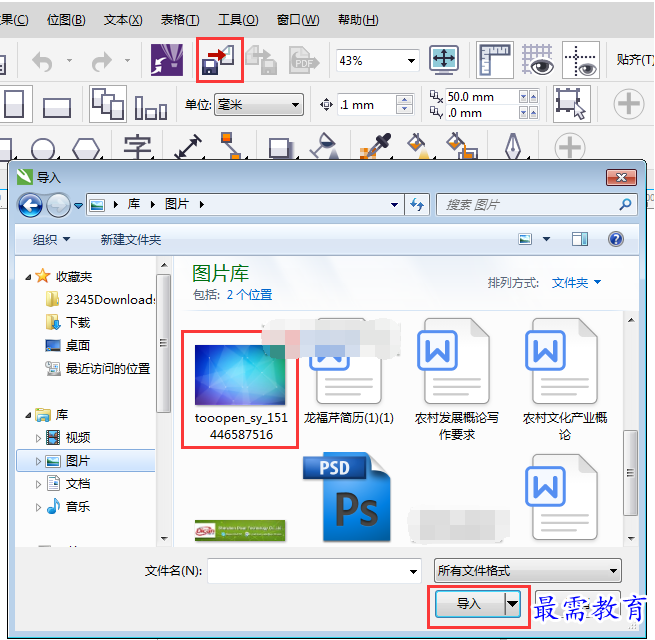
Task: Open the 组织 dropdown menu
Action: point(51,239)
